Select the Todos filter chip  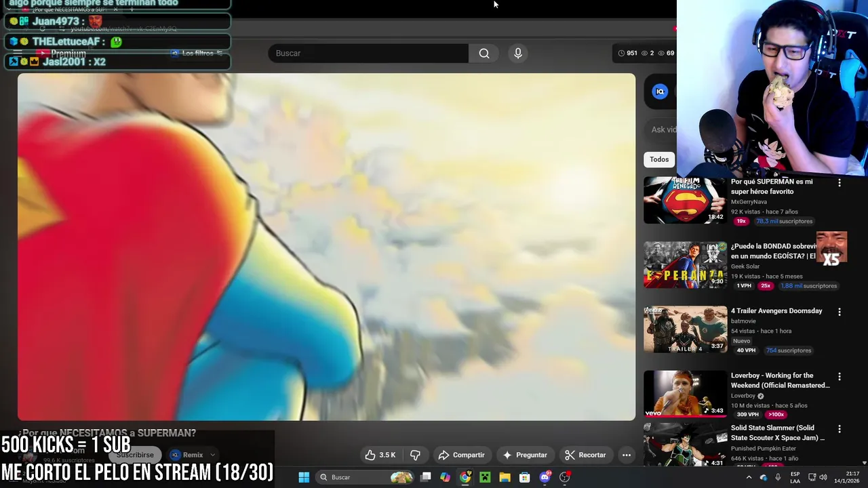point(659,159)
